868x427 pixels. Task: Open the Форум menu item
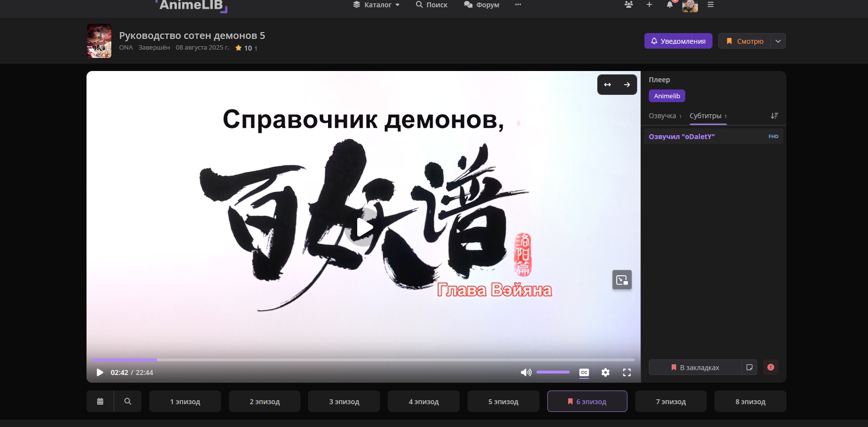click(x=482, y=5)
